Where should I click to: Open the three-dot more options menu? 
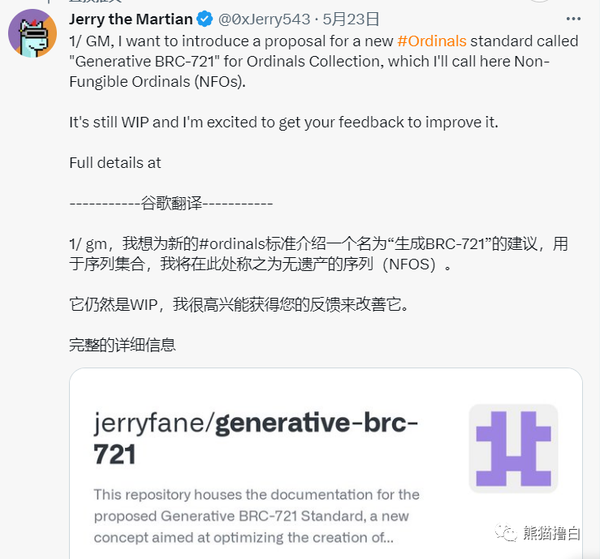click(x=573, y=19)
